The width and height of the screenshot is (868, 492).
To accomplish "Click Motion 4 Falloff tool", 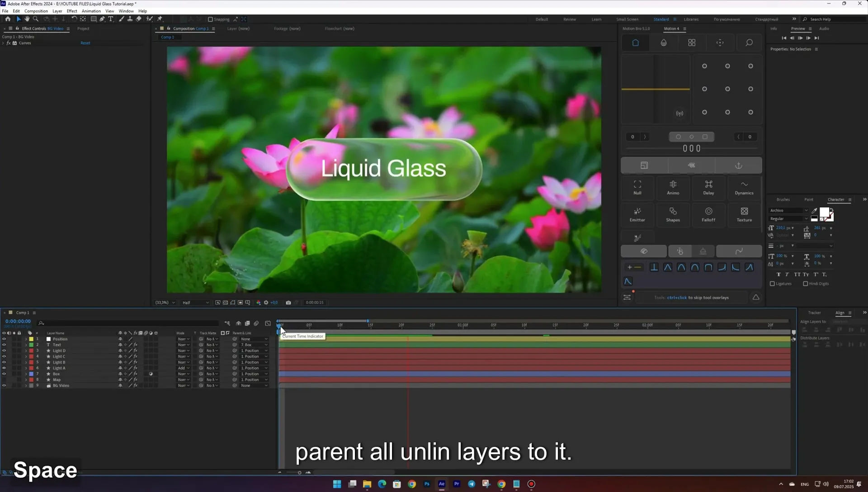I will click(708, 214).
